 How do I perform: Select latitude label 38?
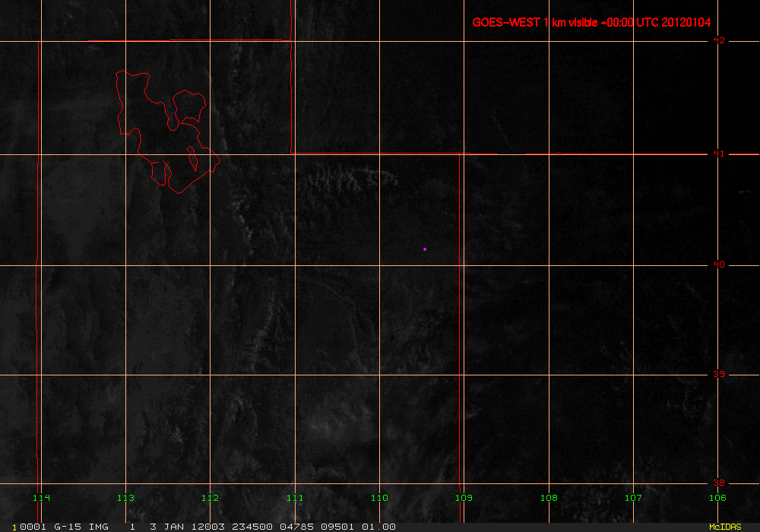pyautogui.click(x=719, y=483)
